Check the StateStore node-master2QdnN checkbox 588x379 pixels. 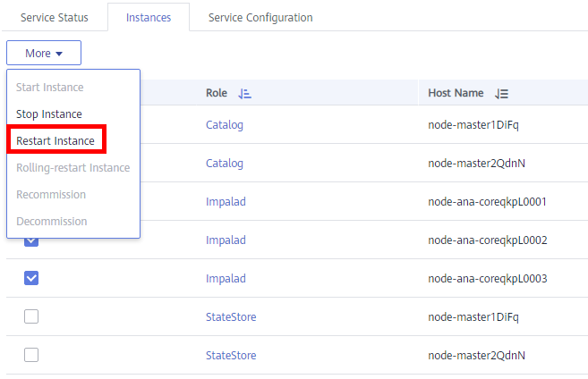[x=31, y=355]
